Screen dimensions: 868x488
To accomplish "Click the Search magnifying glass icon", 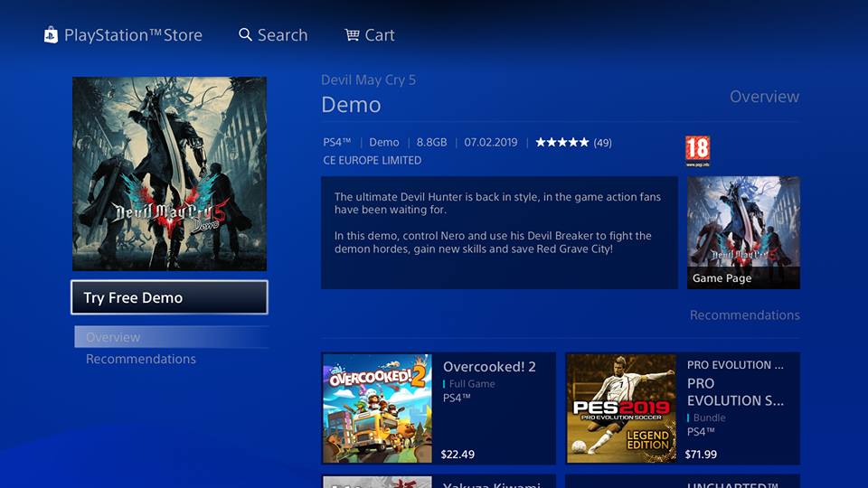I will coord(245,35).
